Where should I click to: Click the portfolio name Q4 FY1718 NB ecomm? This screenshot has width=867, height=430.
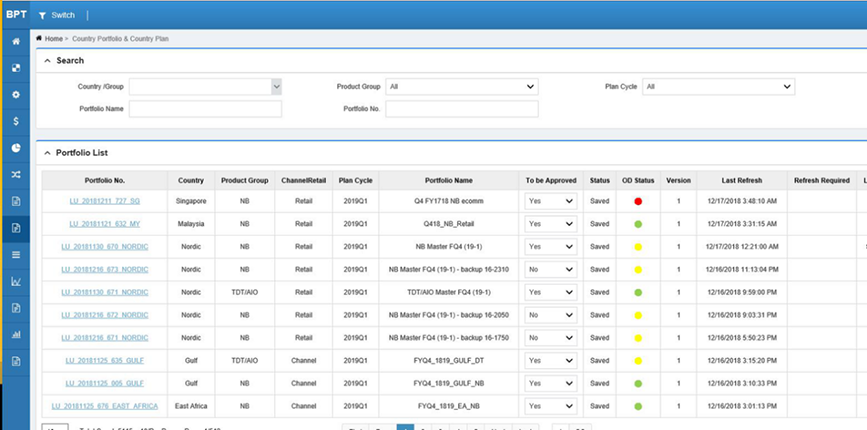(x=448, y=201)
